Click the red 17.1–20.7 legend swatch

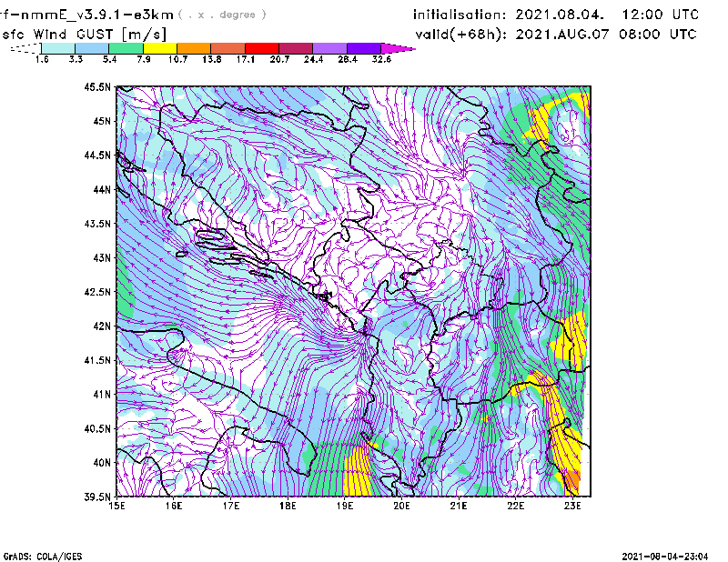point(262,48)
